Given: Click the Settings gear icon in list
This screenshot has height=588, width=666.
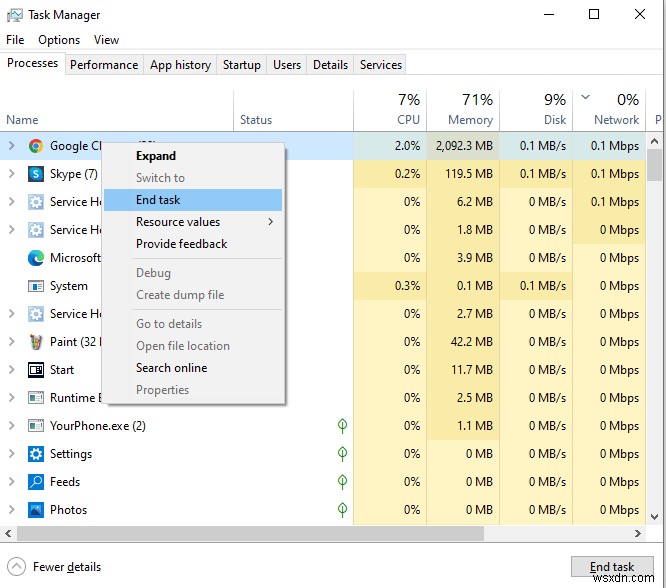Looking at the screenshot, I should coord(36,454).
